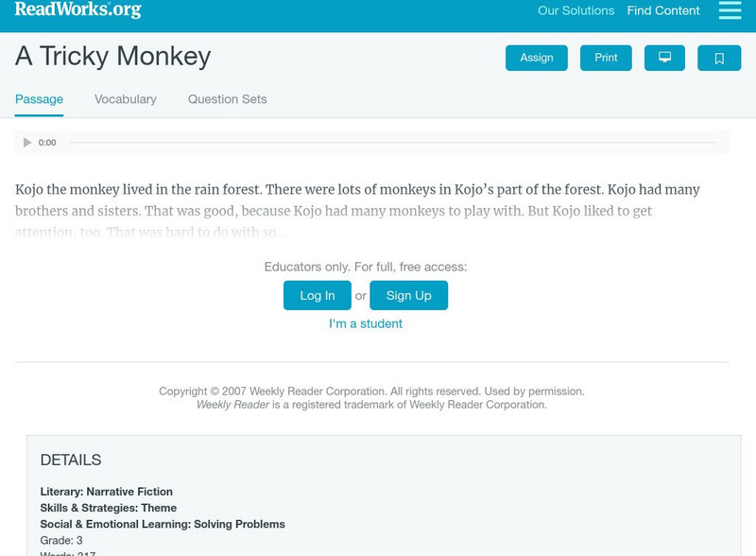Click the audio progress bar
This screenshot has height=556, width=756.
tap(397, 143)
